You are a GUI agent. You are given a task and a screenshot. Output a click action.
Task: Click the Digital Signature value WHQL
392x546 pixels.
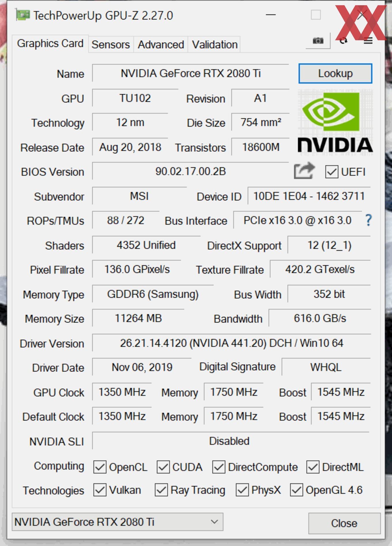pos(326,367)
